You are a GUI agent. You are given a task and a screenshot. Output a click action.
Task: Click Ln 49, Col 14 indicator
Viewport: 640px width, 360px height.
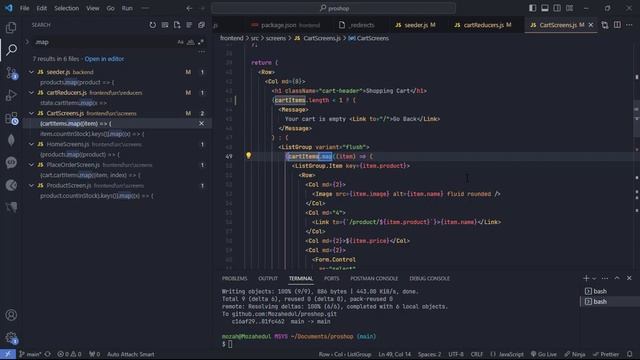(x=394, y=354)
